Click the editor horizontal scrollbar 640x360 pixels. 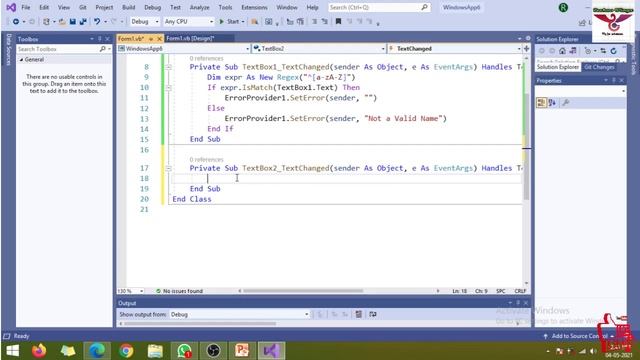coord(303,291)
